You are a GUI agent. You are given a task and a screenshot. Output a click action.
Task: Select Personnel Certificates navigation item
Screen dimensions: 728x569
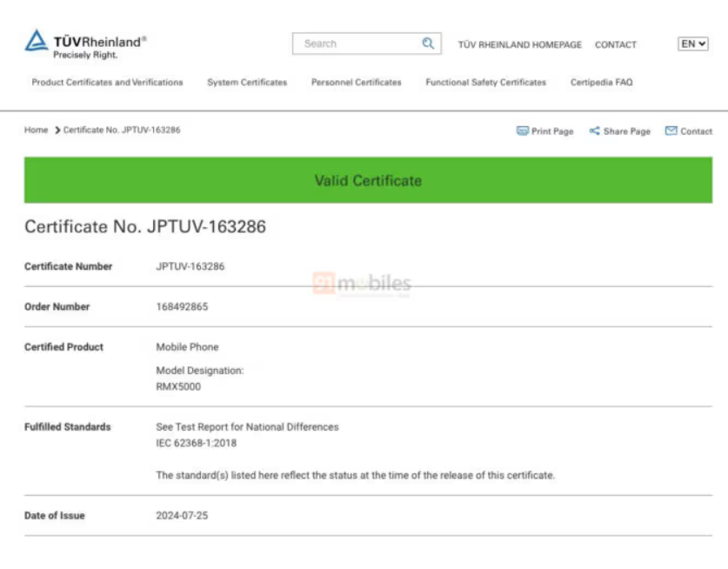coord(357,83)
